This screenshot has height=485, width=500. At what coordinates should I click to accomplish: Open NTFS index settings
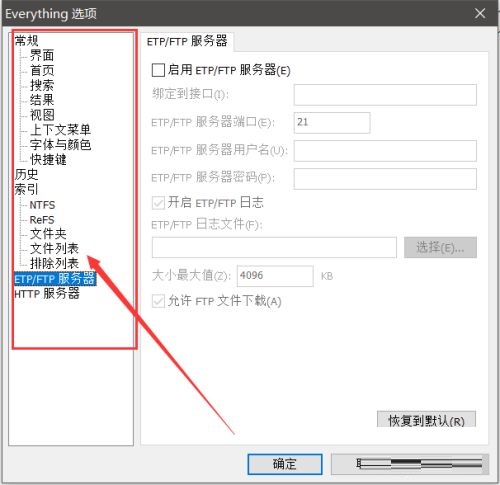[x=42, y=205]
